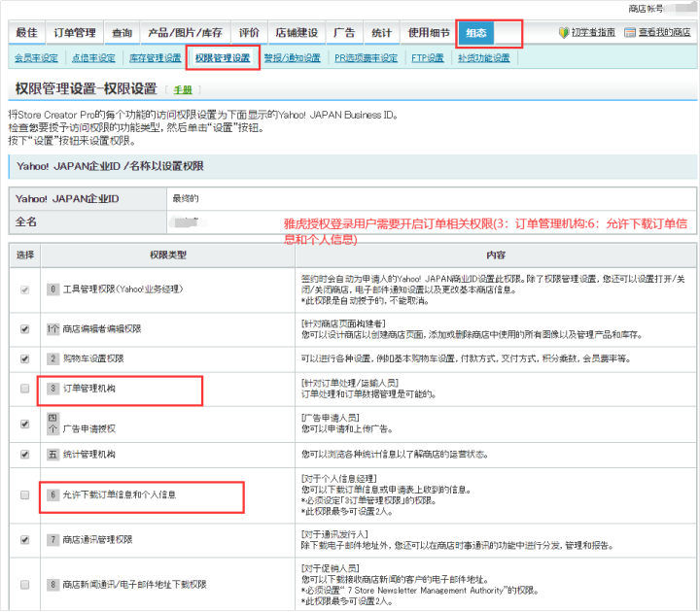Toggle checkbox for 购物车设置权限
The width and height of the screenshot is (700, 612).
(25, 358)
